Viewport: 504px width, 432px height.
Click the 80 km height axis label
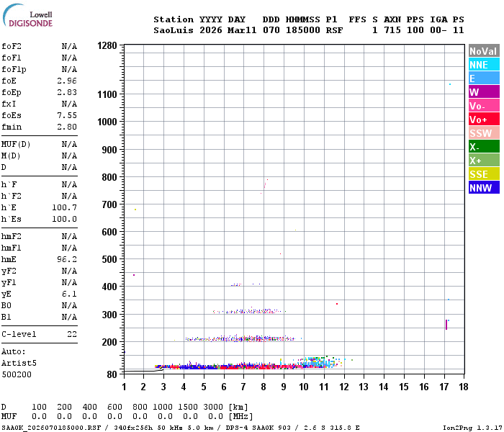pos(112,374)
